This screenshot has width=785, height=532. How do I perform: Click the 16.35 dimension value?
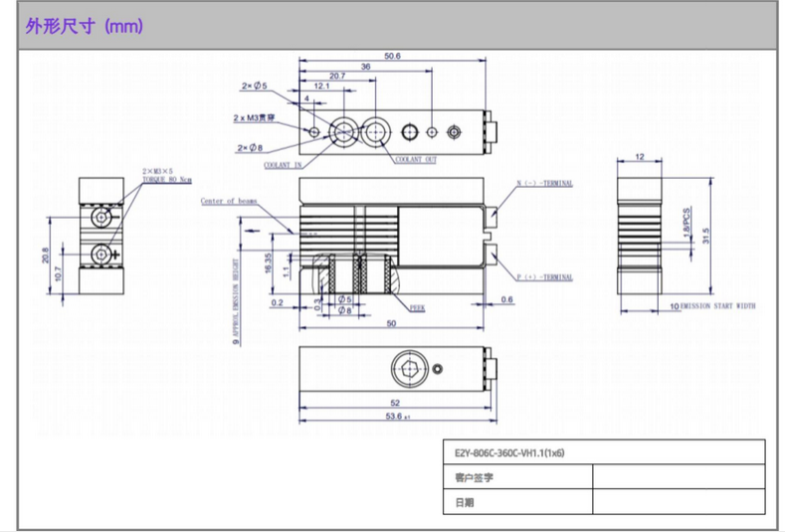click(268, 263)
